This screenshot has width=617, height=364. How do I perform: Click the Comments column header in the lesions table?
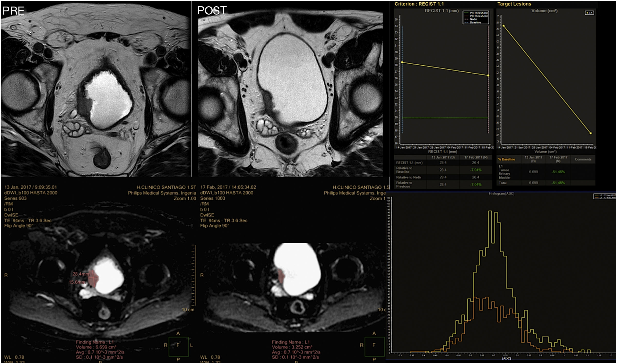click(x=583, y=160)
